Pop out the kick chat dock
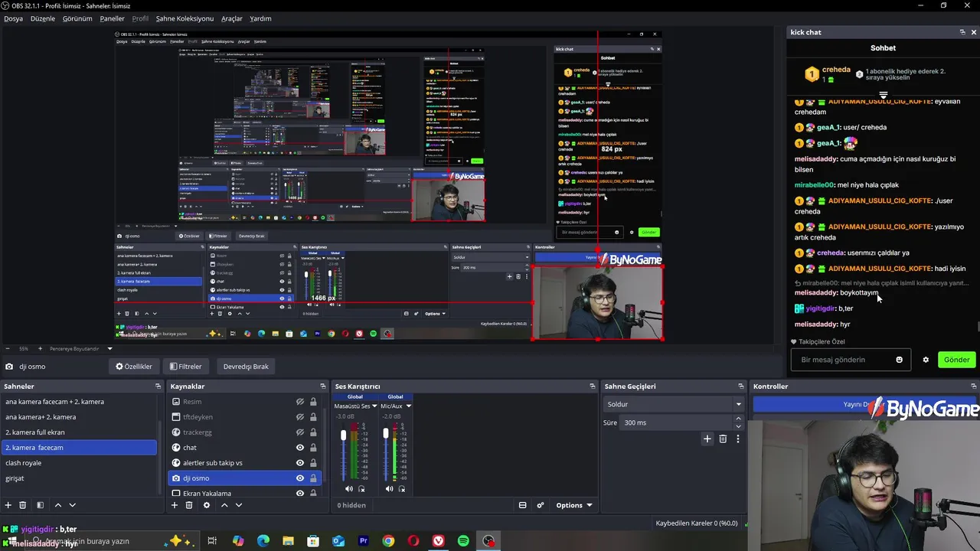 [x=962, y=32]
